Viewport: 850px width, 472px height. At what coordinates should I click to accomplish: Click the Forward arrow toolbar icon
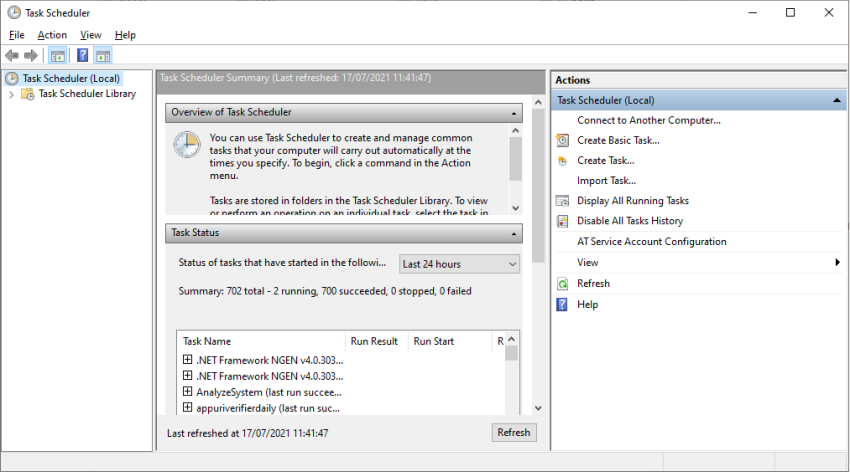click(x=31, y=55)
